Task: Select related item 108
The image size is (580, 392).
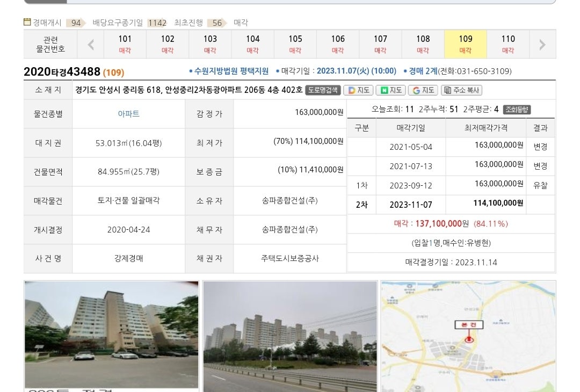Action: coord(423,44)
